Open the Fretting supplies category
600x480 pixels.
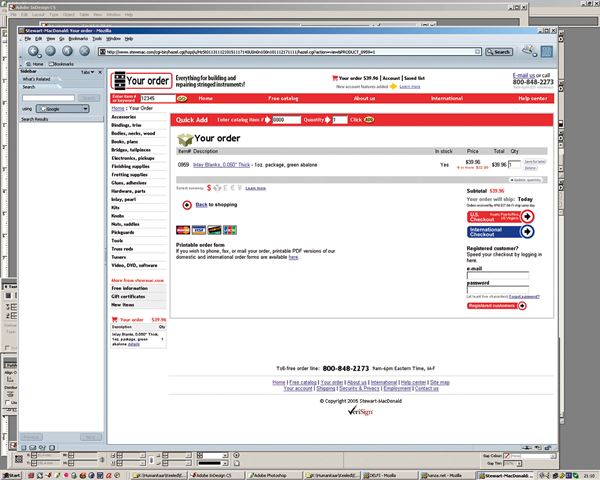coord(130,175)
